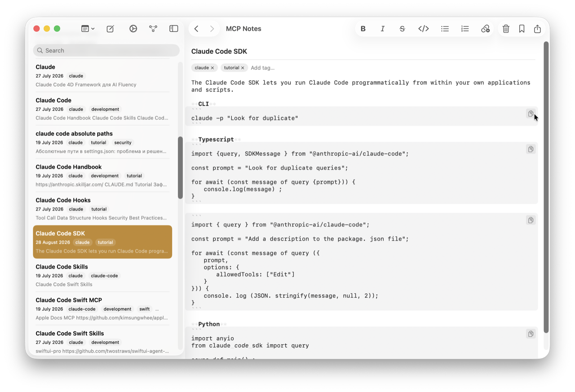Viewport: 575px width, 392px height.
Task: Apply bold formatting
Action: point(363,29)
